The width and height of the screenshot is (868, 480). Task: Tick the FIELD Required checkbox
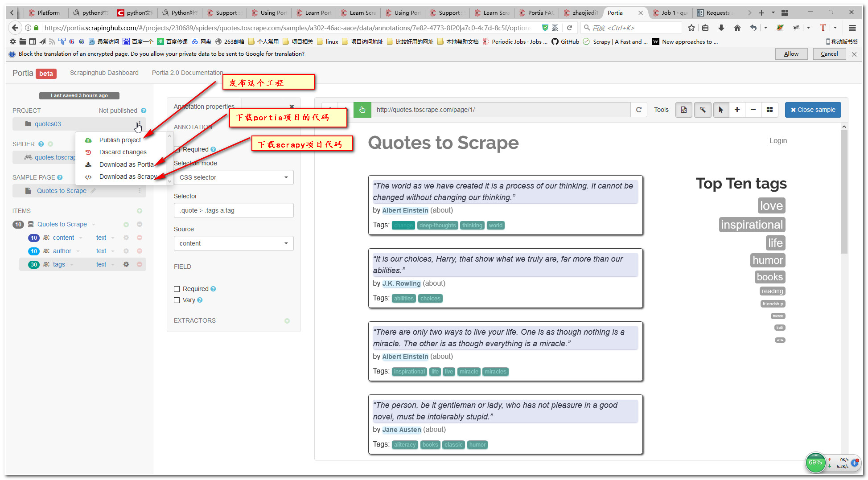177,289
